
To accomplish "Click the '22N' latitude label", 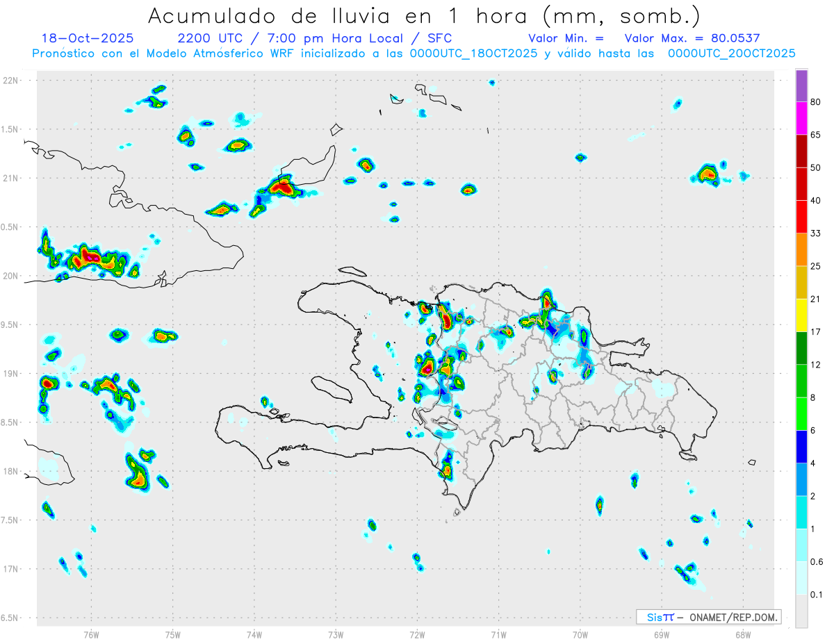I will [x=11, y=81].
